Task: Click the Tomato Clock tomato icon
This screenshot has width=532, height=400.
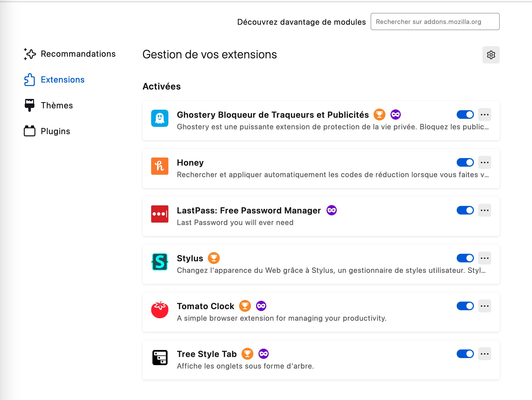Action: click(x=160, y=310)
